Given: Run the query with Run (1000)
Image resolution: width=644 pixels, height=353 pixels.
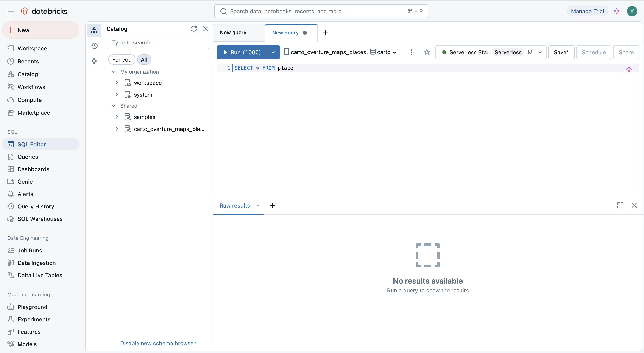Looking at the screenshot, I should (x=241, y=52).
